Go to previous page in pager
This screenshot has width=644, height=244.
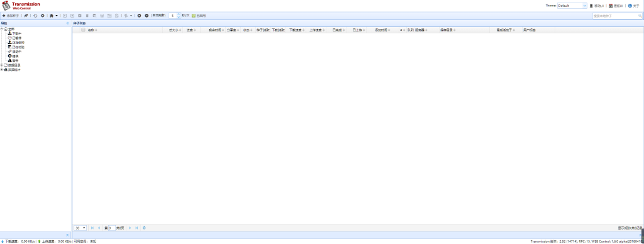(x=99, y=228)
